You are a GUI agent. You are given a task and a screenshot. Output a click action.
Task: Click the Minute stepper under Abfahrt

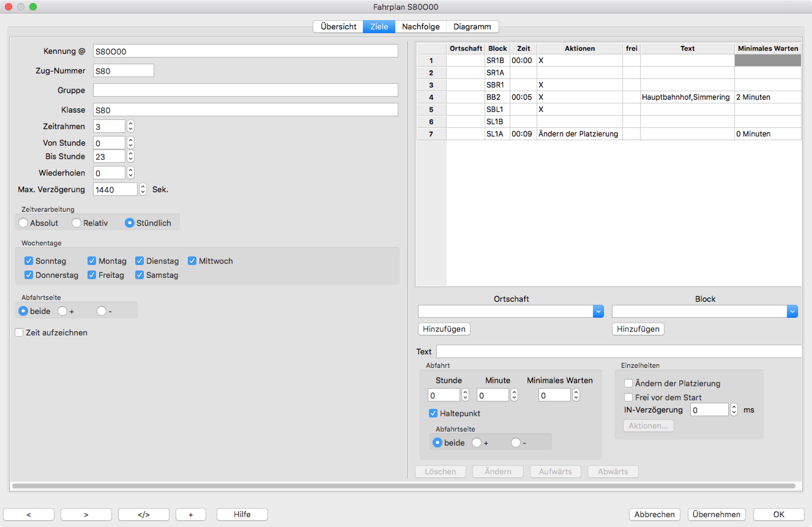(514, 395)
